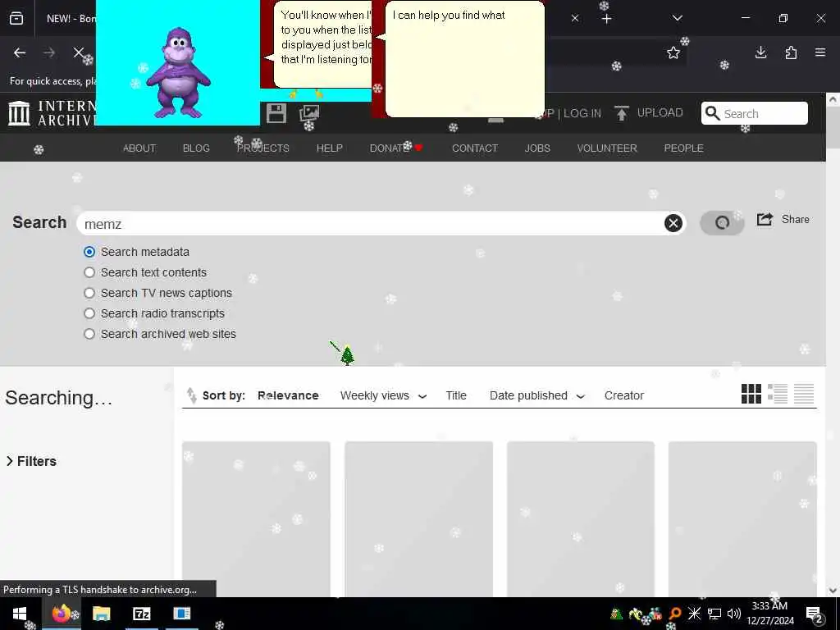Image resolution: width=840 pixels, height=630 pixels.
Task: Expand the Filters section
Action: coord(32,461)
